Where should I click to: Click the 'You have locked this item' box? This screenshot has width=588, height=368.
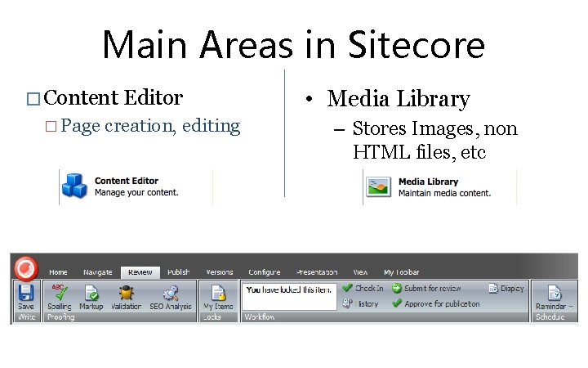(x=289, y=297)
